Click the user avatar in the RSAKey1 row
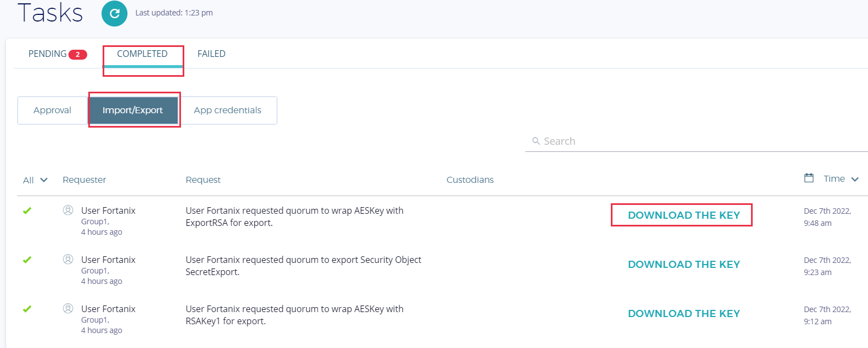Image resolution: width=868 pixels, height=348 pixels. 68,308
